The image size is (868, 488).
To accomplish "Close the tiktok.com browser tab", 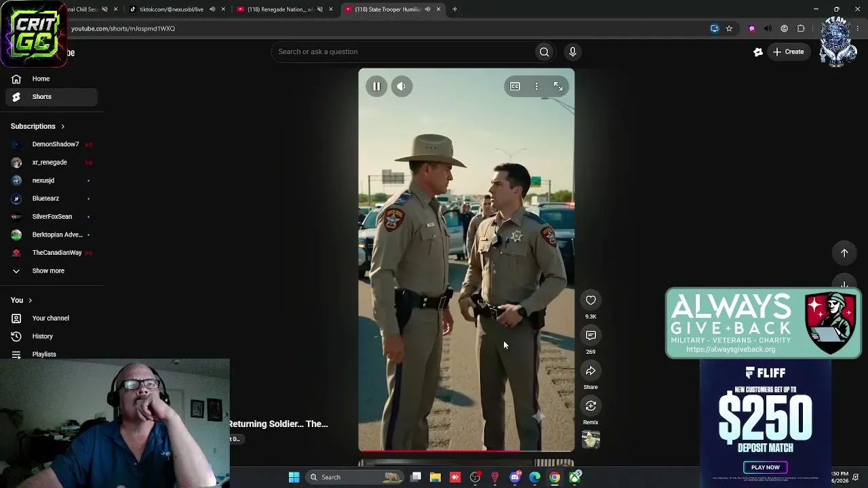I will click(223, 9).
